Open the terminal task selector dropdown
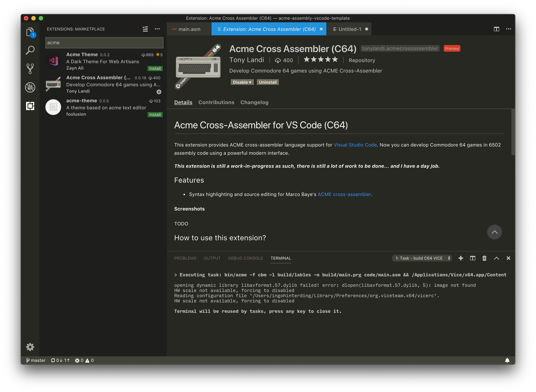The height and width of the screenshot is (392, 536). (x=422, y=258)
